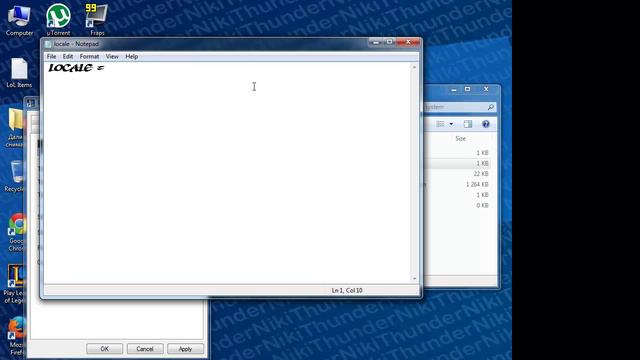Open the Mozilla Firefox shortcut
The width and height of the screenshot is (640, 360).
click(17, 336)
